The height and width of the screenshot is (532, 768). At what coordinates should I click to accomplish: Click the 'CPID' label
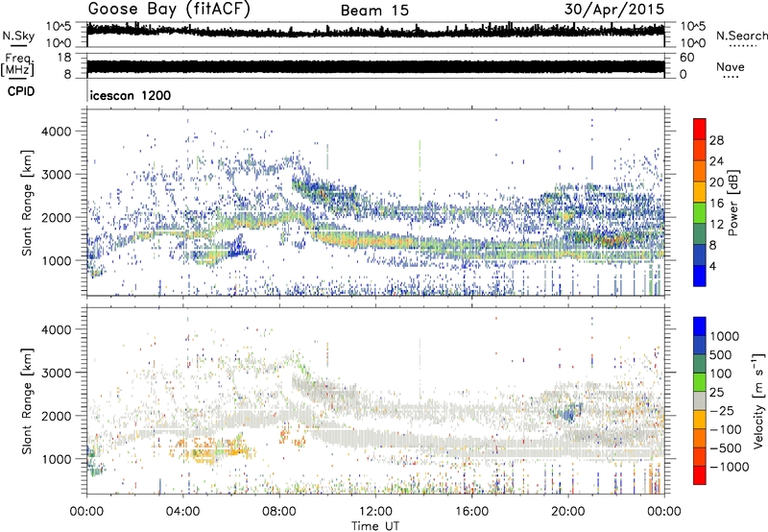coord(21,91)
